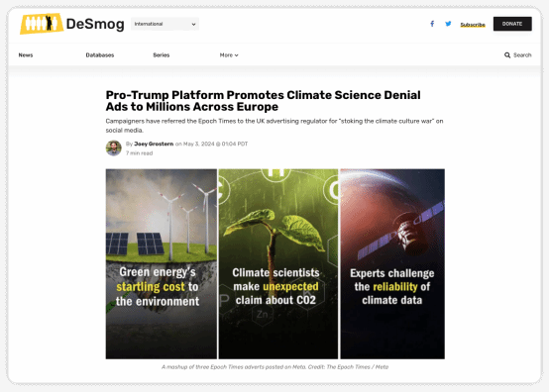Open DeSmog Facebook page icon

click(x=432, y=24)
